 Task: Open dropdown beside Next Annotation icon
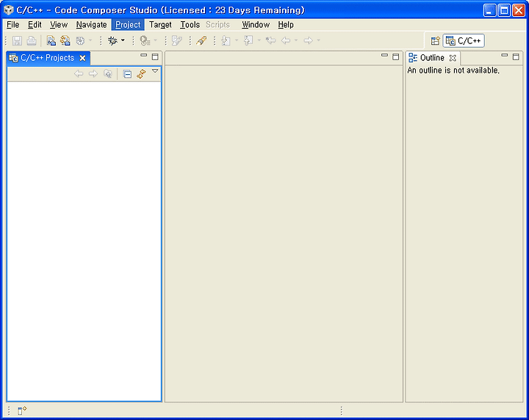tap(236, 40)
